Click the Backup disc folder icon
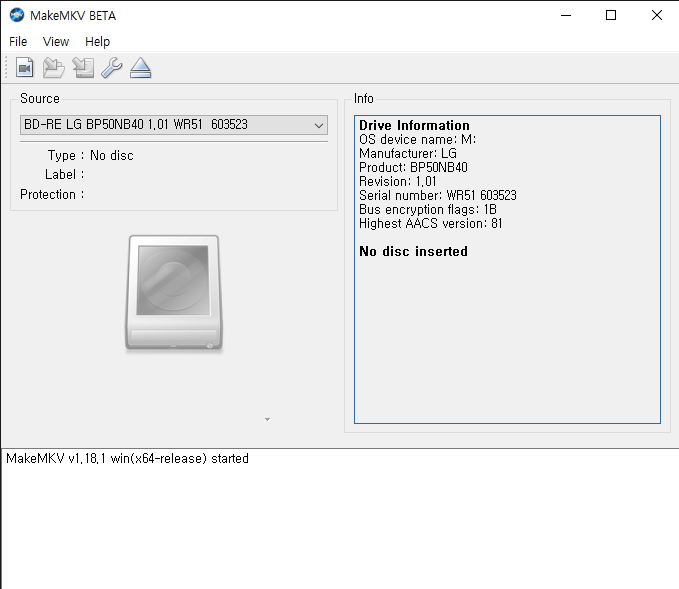This screenshot has height=589, width=679. click(x=54, y=68)
